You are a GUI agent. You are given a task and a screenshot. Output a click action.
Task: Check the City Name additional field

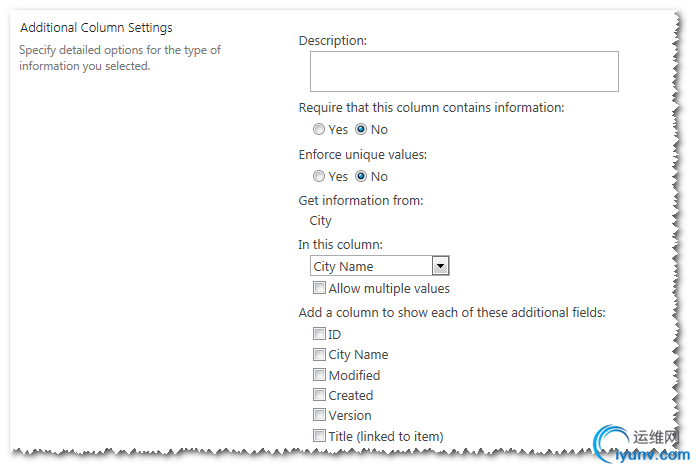tap(319, 354)
